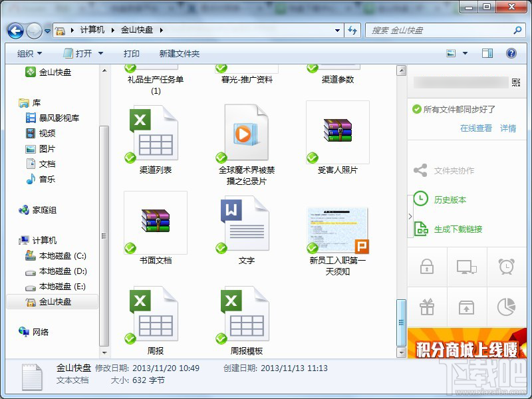Select 文档 library in the navigation pane
Image resolution: width=532 pixels, height=399 pixels.
coord(41,164)
